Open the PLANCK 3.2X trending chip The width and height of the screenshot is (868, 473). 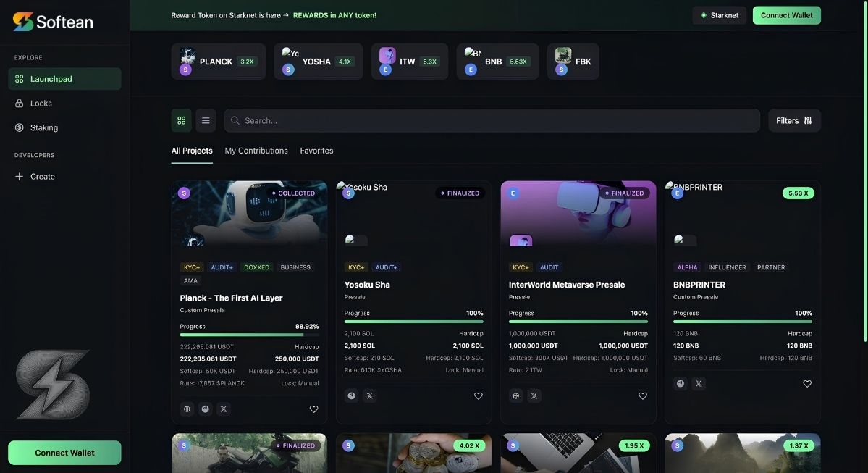[x=219, y=62]
